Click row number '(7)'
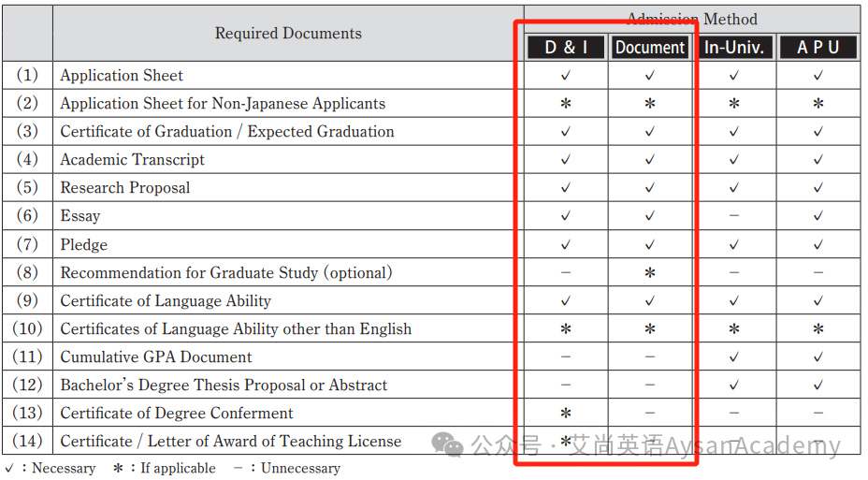Screen dimensions: 868x480 [27, 243]
